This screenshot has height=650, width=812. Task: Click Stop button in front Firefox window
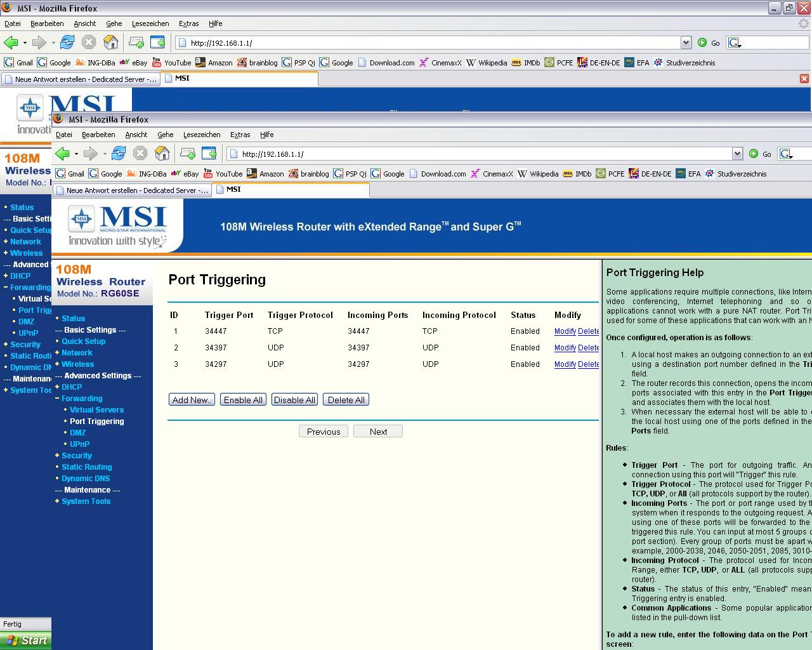coord(140,154)
